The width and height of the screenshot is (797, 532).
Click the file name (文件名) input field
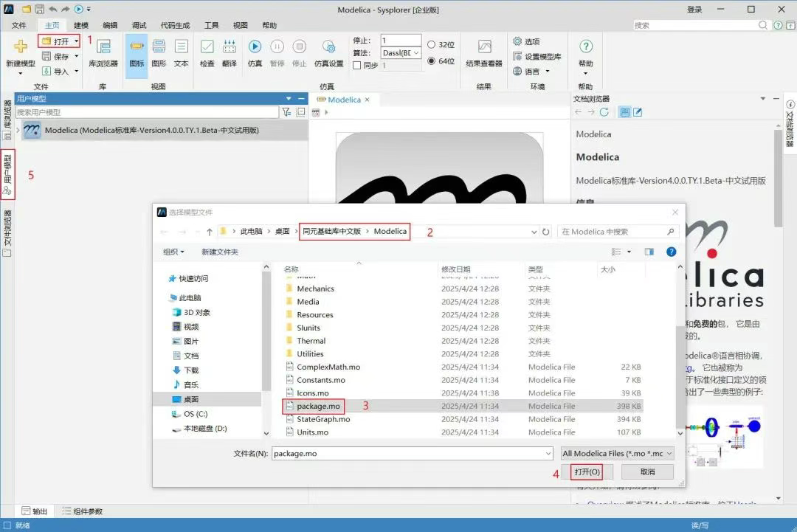(408, 453)
